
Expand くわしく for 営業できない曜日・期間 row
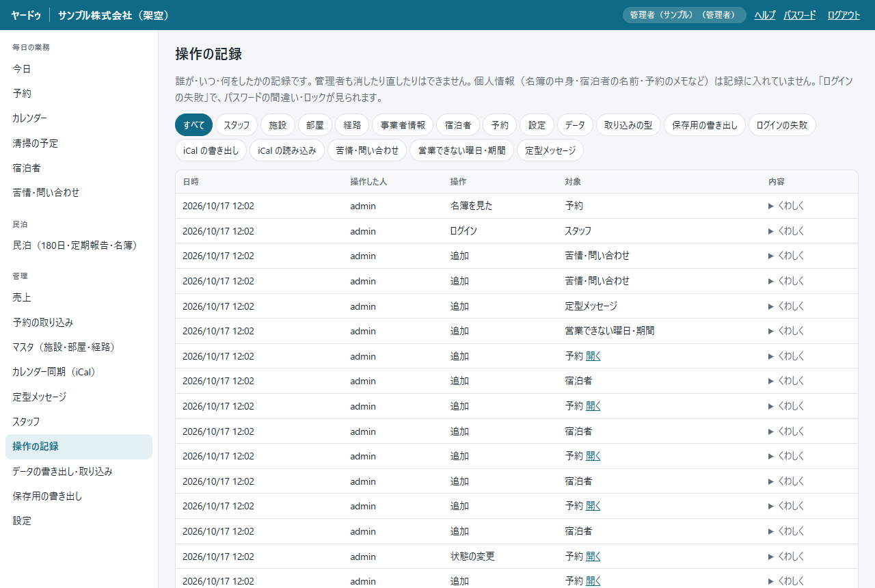coord(786,331)
